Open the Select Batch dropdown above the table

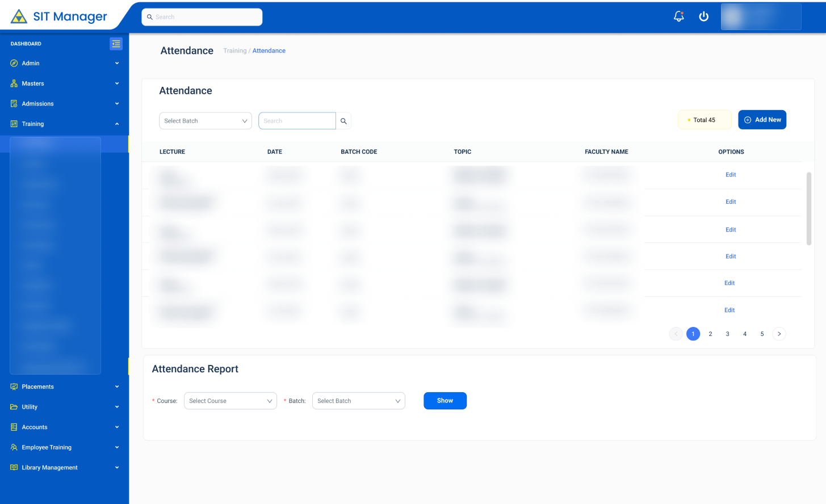point(206,120)
